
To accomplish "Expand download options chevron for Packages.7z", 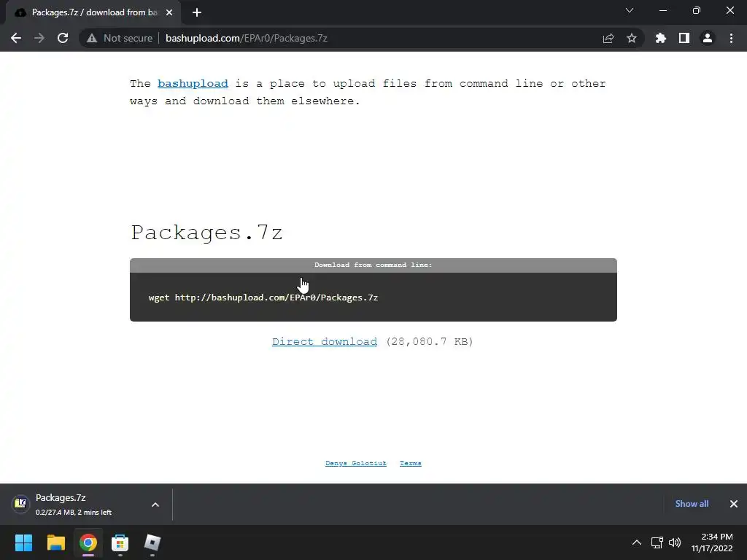I will point(155,505).
